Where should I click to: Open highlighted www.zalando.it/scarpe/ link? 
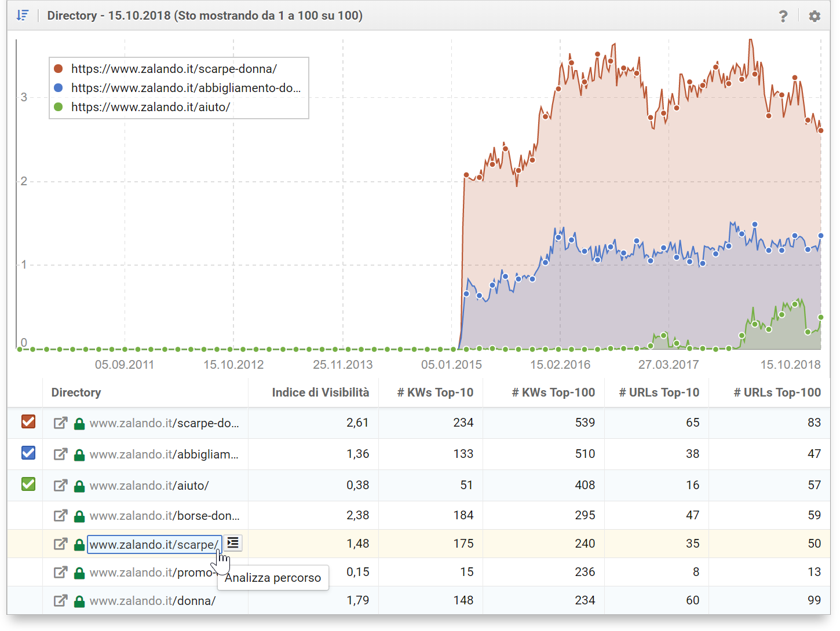pos(154,544)
